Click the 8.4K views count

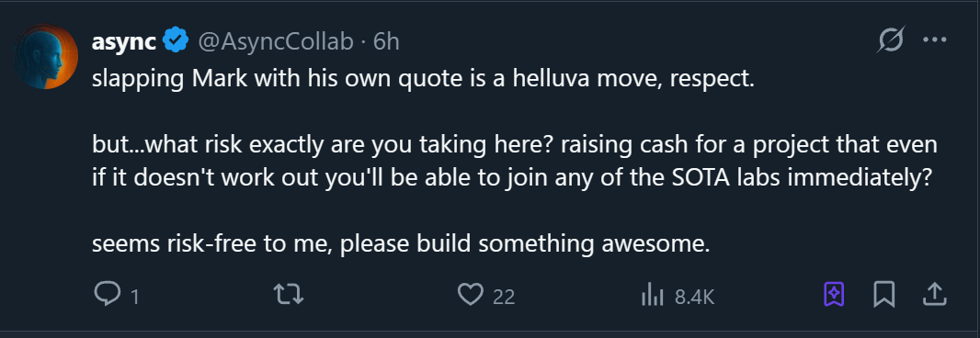[694, 297]
